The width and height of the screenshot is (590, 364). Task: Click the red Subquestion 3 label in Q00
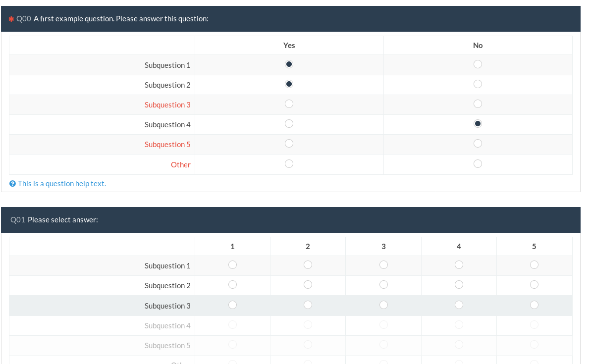(167, 105)
